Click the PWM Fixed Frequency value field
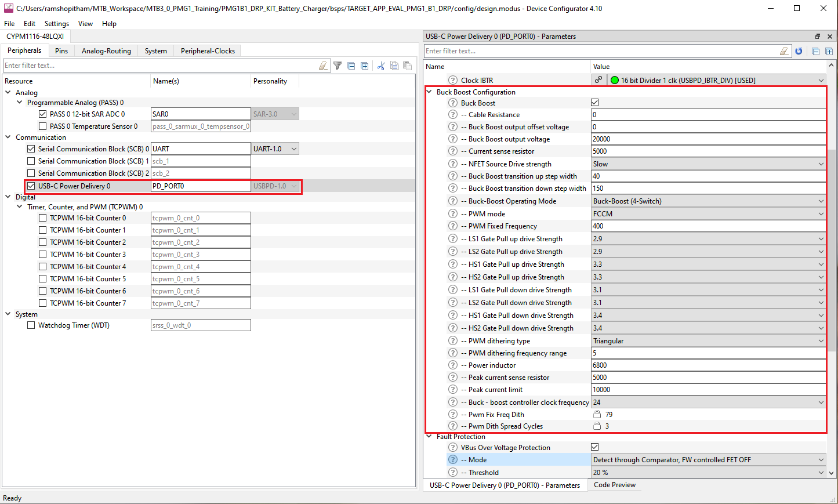The image size is (838, 504). [708, 226]
